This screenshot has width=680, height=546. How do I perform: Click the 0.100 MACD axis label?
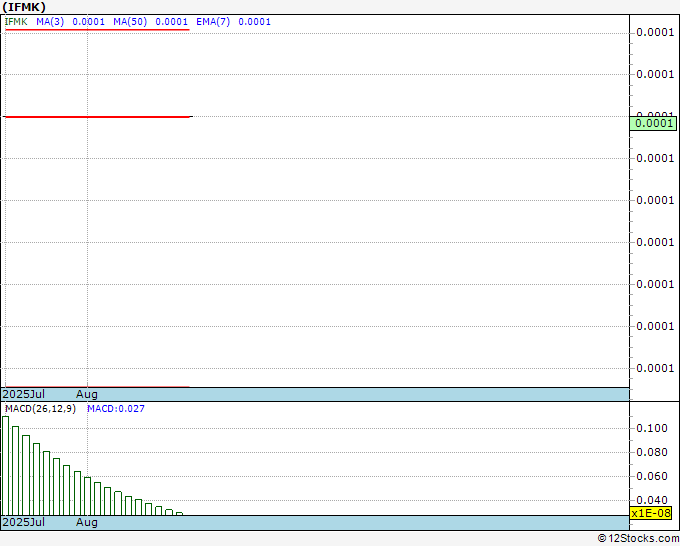[x=652, y=428]
